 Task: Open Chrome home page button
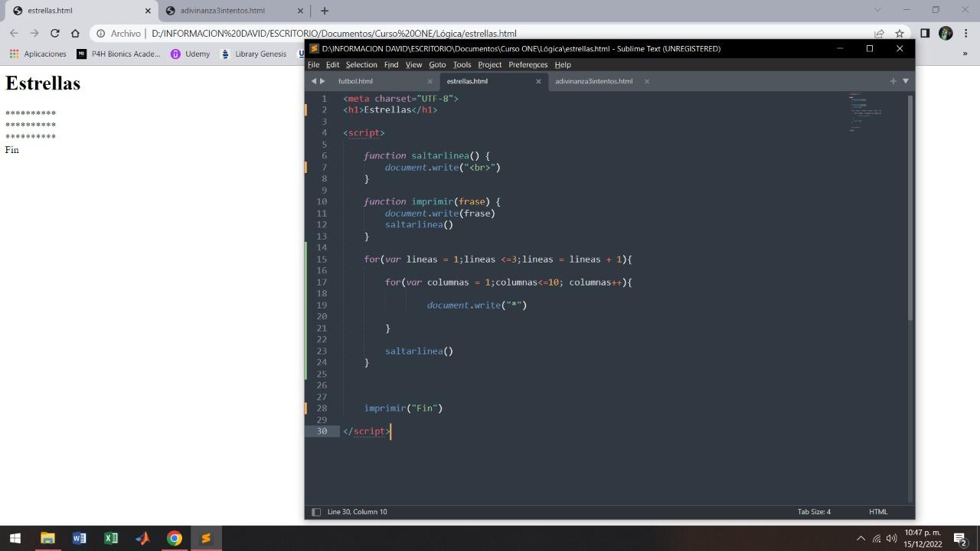[x=75, y=33]
